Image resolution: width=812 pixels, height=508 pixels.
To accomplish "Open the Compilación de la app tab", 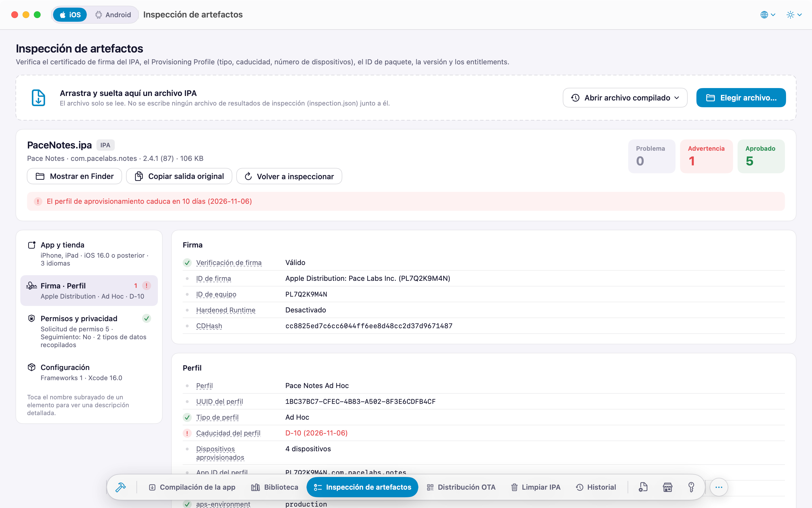I will tap(192, 487).
